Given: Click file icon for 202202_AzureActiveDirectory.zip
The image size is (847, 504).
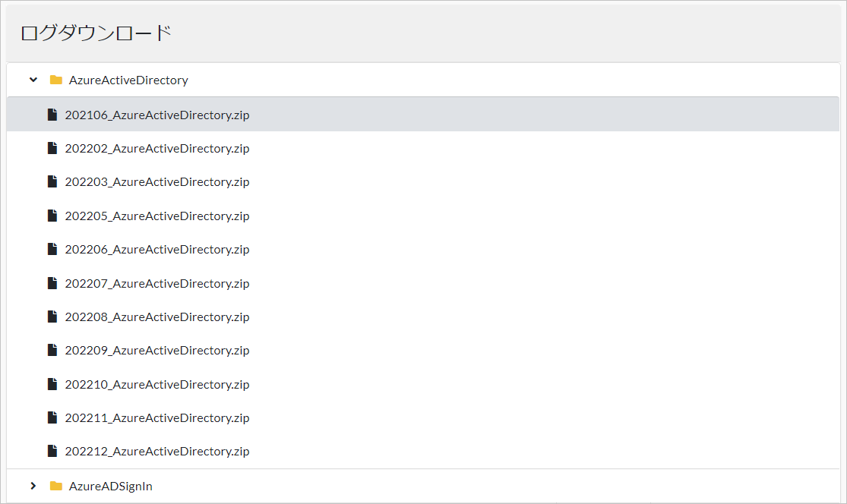Looking at the screenshot, I should click(52, 148).
